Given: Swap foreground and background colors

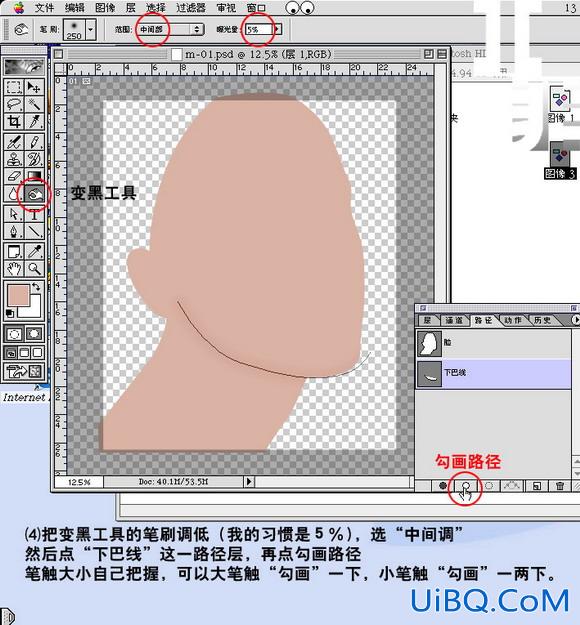Looking at the screenshot, I should 36,286.
